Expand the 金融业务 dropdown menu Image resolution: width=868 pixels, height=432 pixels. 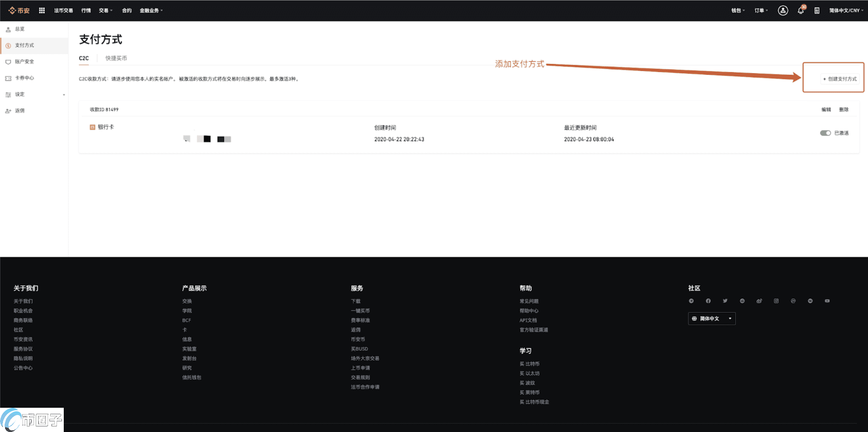[x=151, y=11]
